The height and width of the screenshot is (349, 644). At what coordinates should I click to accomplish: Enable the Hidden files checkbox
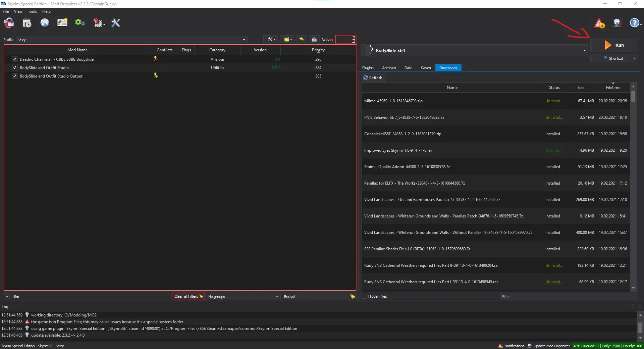click(364, 296)
